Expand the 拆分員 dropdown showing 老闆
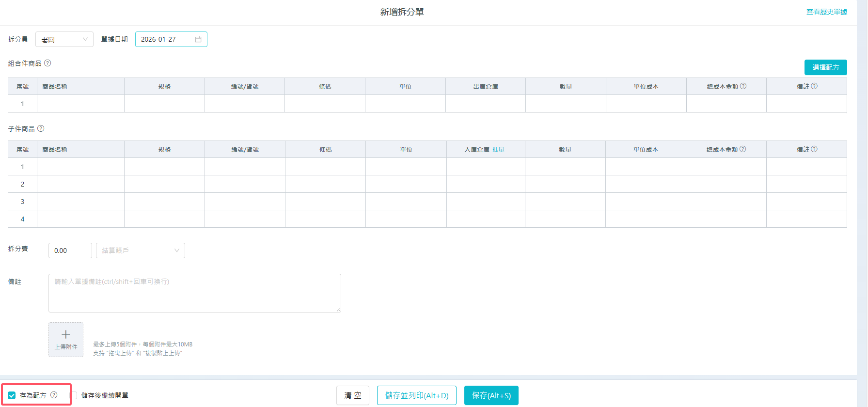The height and width of the screenshot is (407, 868). coord(64,39)
